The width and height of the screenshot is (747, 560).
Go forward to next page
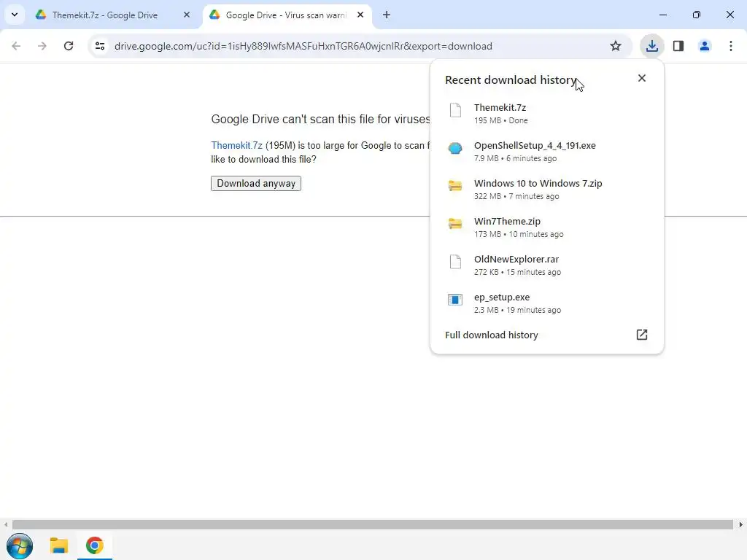(x=42, y=46)
